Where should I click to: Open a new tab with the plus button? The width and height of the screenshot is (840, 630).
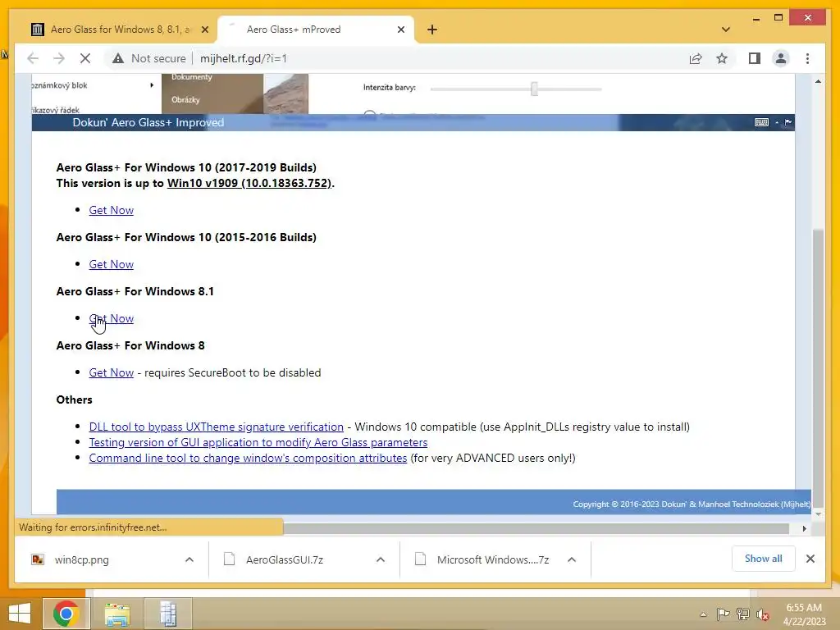pyautogui.click(x=432, y=30)
